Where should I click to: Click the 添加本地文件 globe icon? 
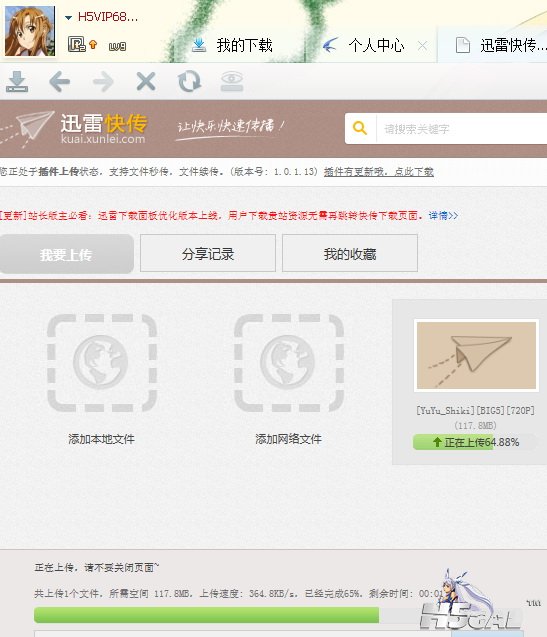pos(102,363)
